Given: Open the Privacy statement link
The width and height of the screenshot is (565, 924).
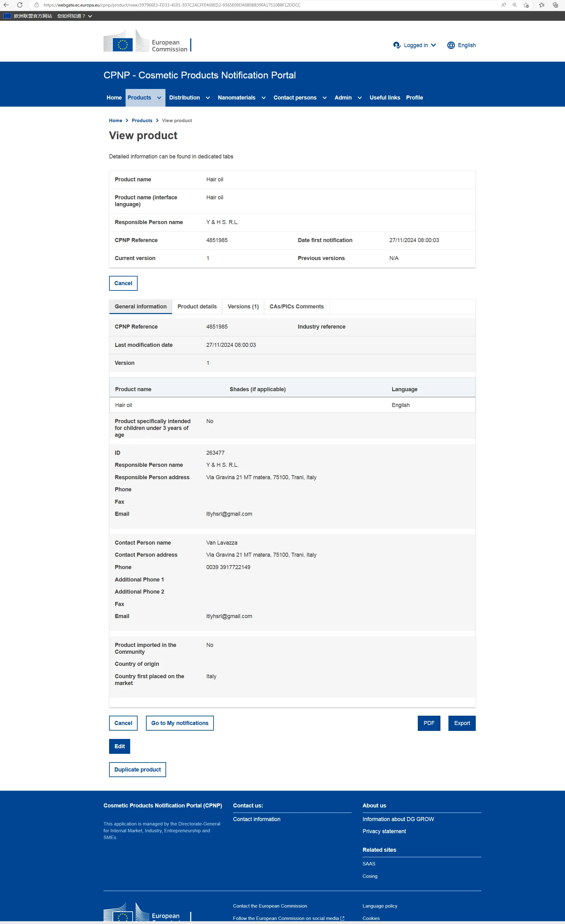Looking at the screenshot, I should click(384, 831).
